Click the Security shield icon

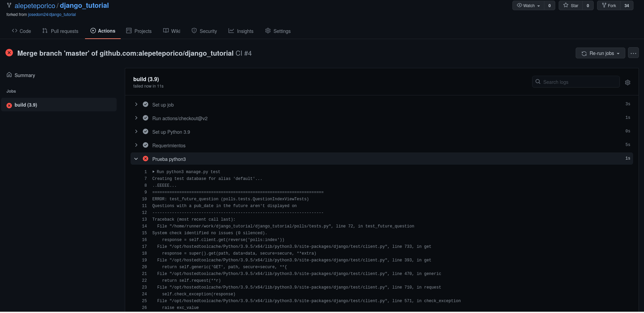tap(194, 31)
